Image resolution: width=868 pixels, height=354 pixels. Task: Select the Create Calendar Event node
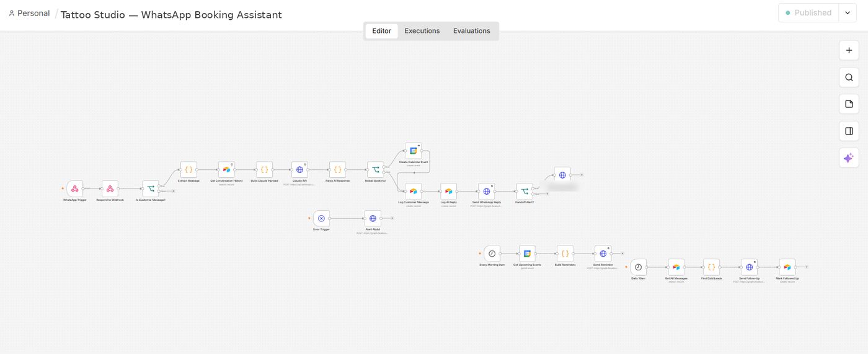(x=413, y=151)
